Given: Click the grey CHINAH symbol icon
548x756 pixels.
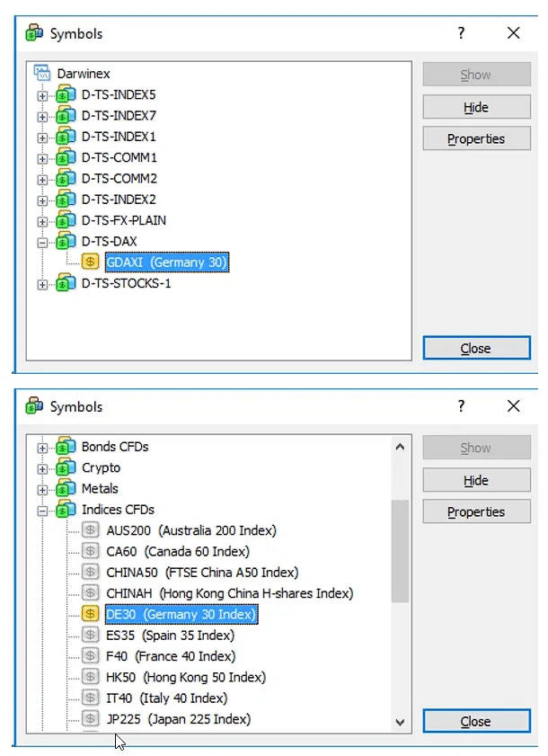Looking at the screenshot, I should click(x=90, y=593).
